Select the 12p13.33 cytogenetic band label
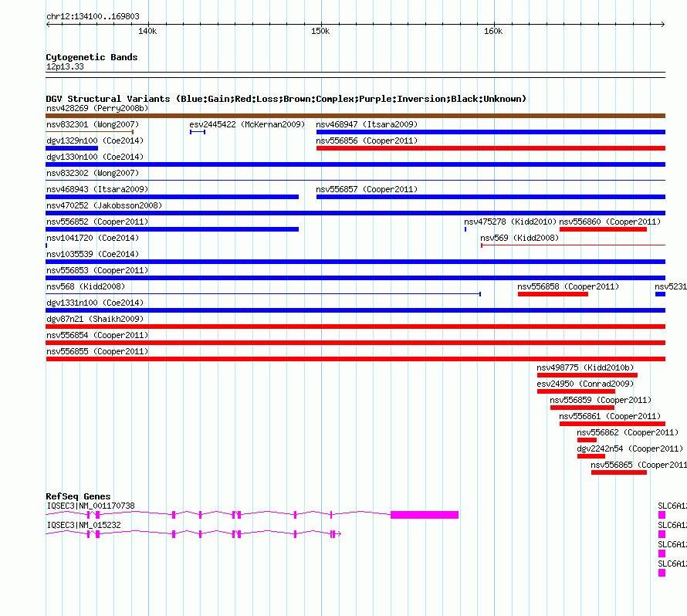Viewport: 687px width, 616px height. pos(65,66)
